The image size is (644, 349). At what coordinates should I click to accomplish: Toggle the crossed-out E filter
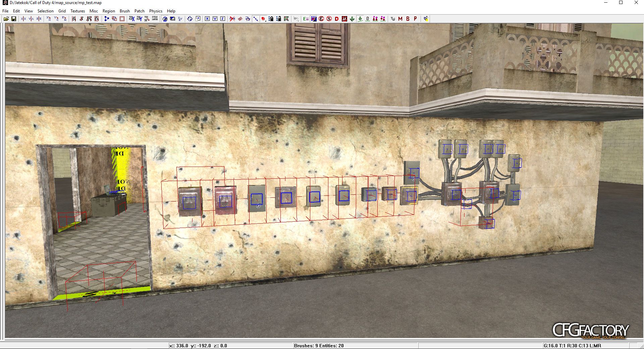click(321, 19)
